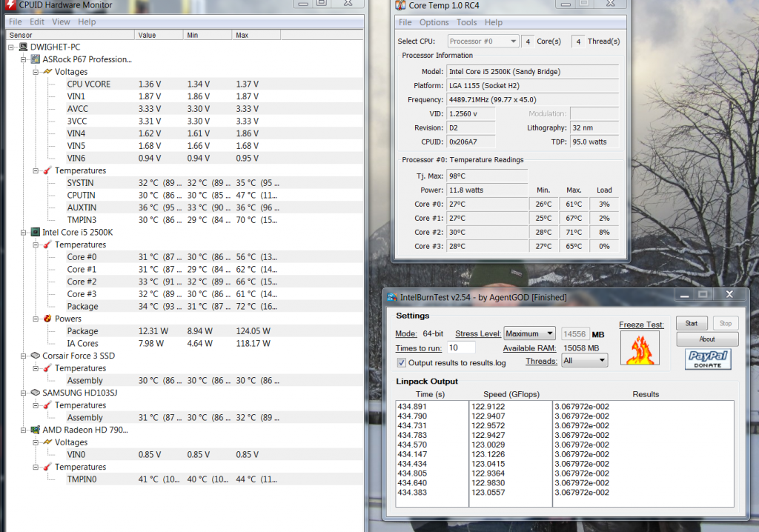Click the Powers flame icon in tree
The width and height of the screenshot is (759, 532).
tap(47, 319)
